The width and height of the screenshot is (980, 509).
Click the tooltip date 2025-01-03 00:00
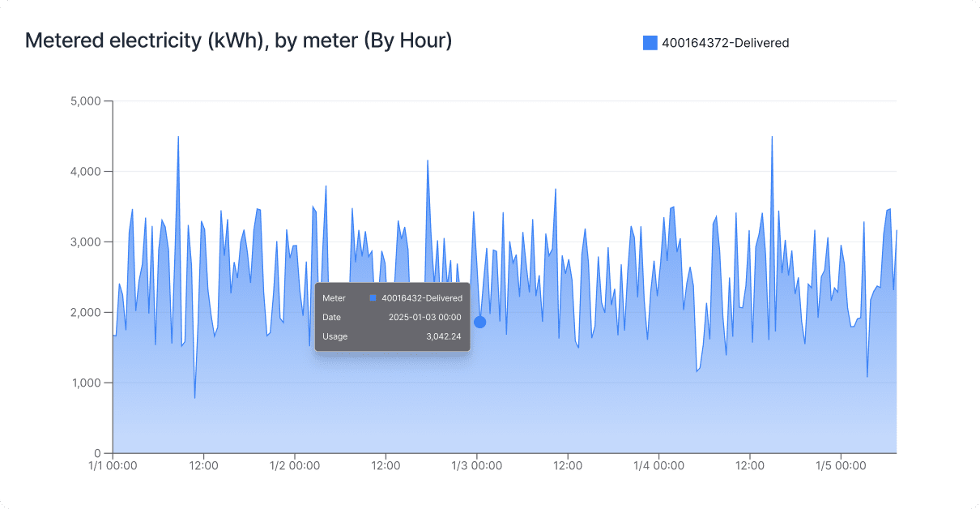point(424,317)
